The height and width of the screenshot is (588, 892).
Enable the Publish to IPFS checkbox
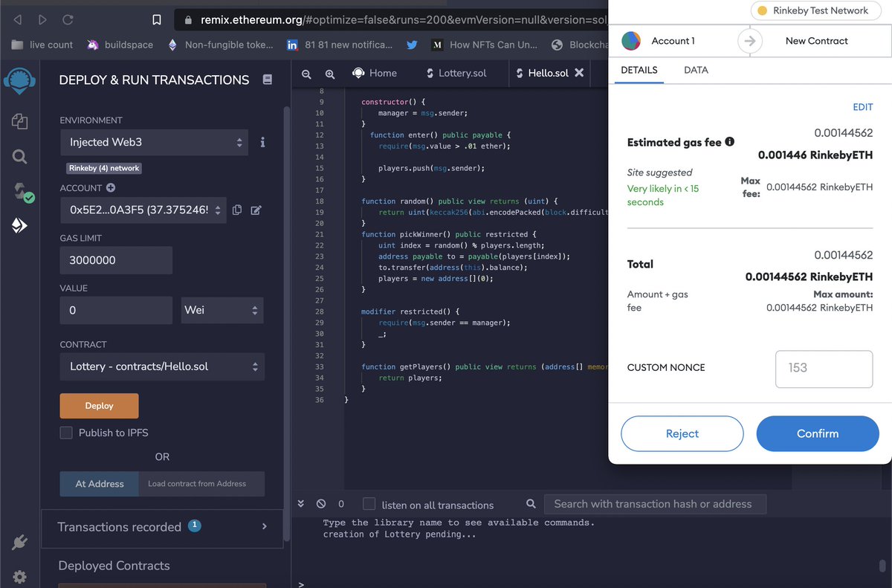pyautogui.click(x=65, y=431)
